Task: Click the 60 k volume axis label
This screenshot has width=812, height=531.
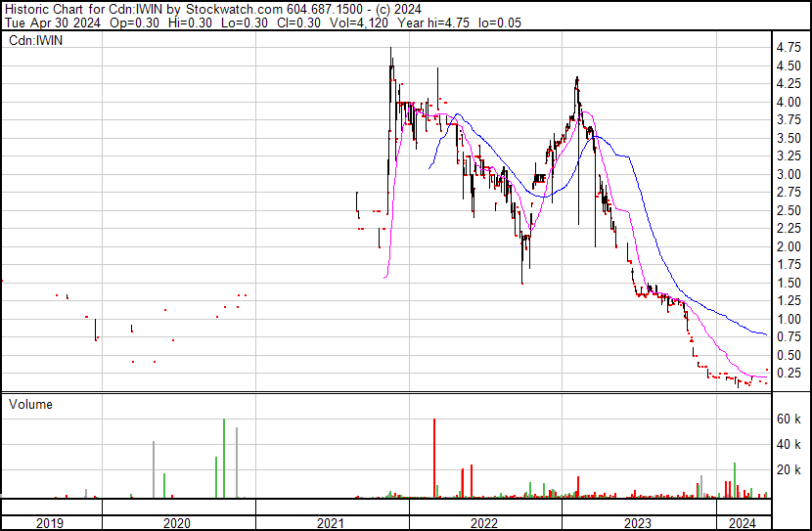Action: [789, 419]
